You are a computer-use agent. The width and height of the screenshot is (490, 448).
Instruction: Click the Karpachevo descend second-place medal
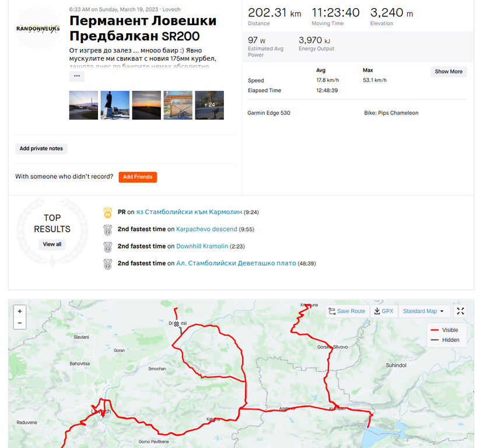point(107,229)
